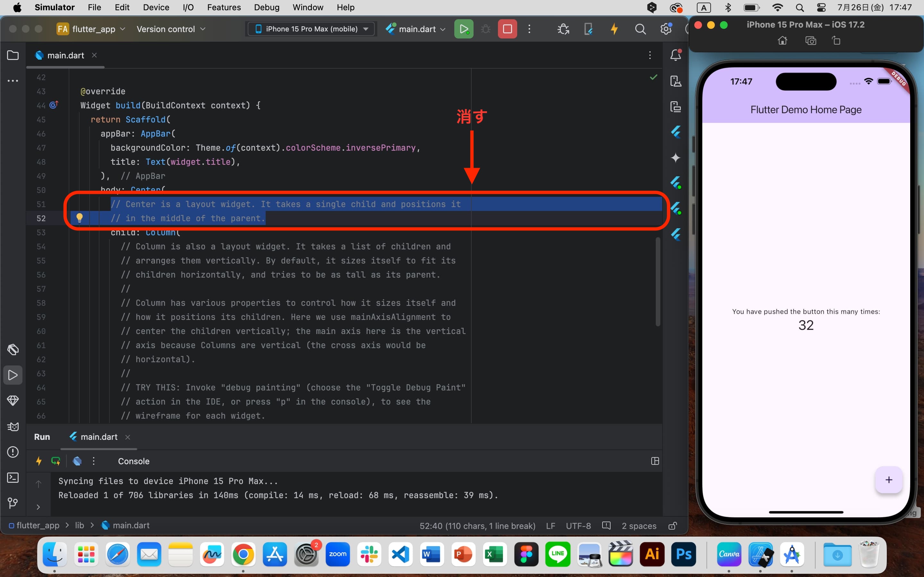
Task: Click the Stop button to halt execution
Action: click(x=507, y=29)
